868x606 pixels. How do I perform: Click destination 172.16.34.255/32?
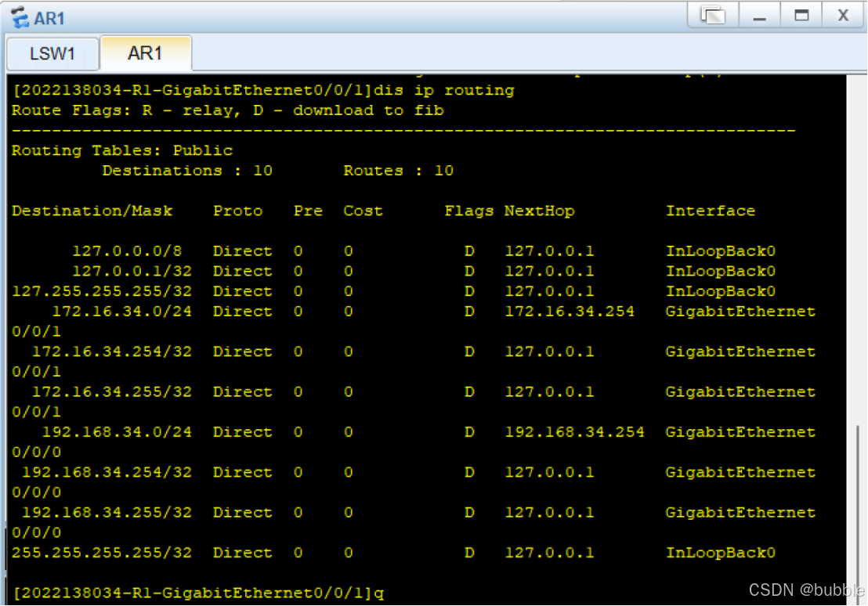pos(112,391)
